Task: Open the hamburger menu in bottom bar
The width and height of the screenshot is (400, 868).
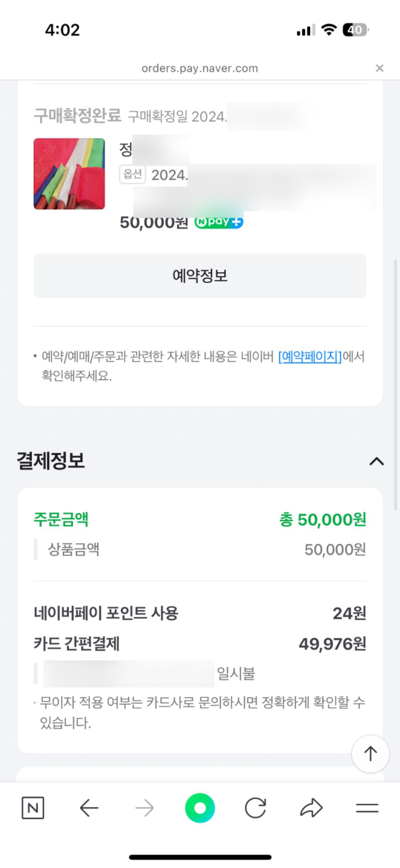Action: (367, 808)
